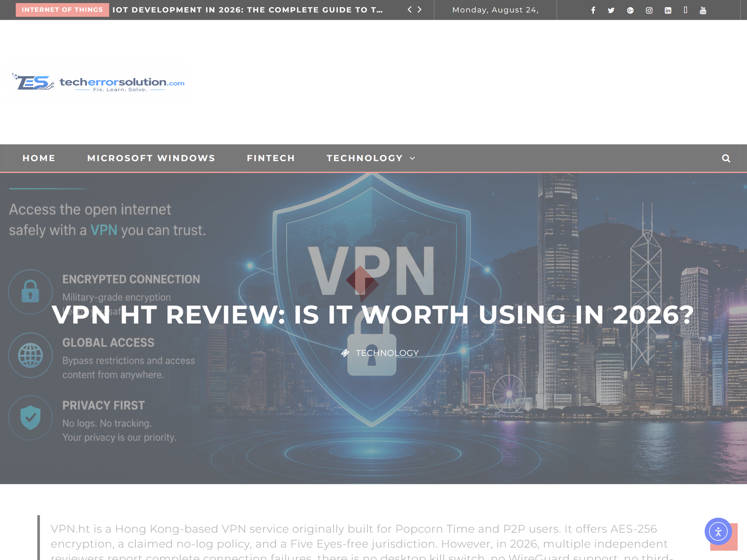Open the Instagram social icon
The height and width of the screenshot is (560, 747).
pos(649,10)
